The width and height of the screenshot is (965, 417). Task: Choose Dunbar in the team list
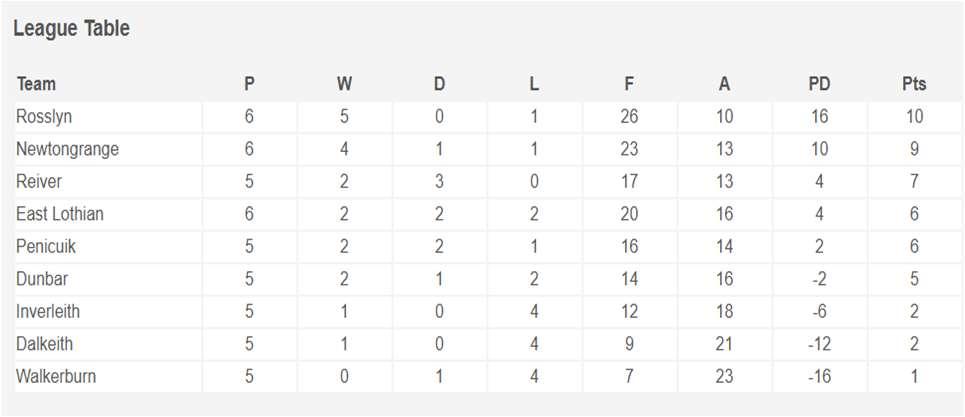tap(42, 279)
